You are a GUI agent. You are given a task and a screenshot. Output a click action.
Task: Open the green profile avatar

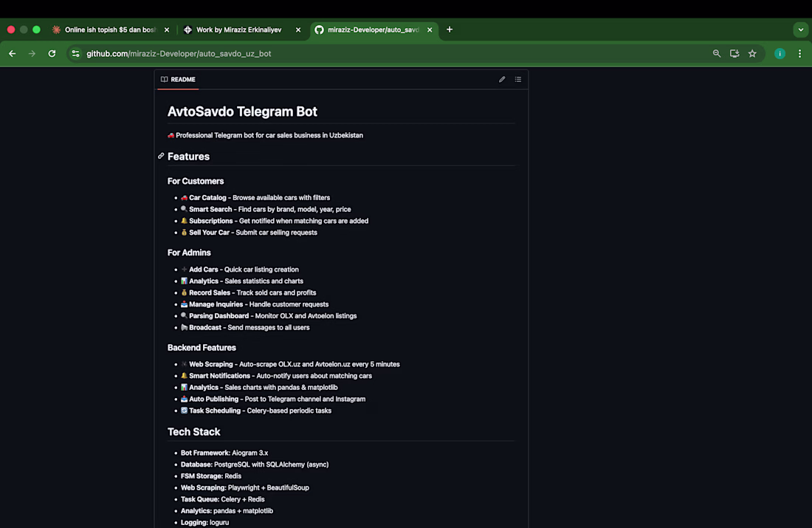click(780, 53)
